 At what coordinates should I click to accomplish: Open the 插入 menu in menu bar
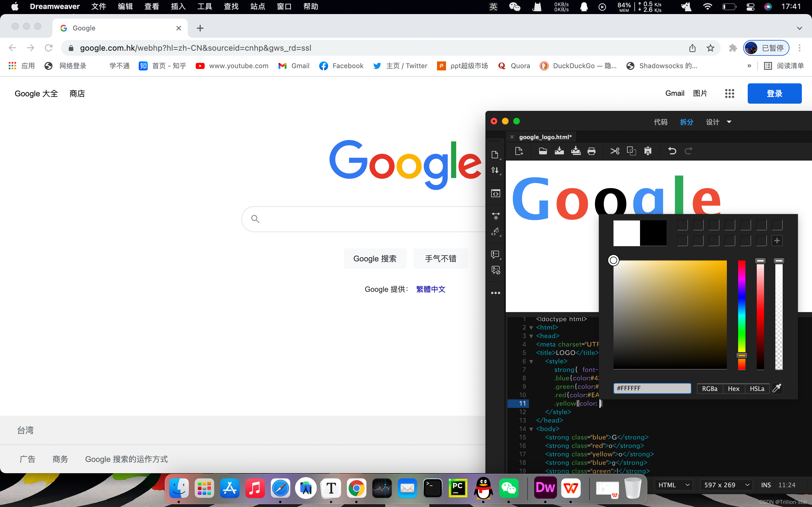click(178, 6)
